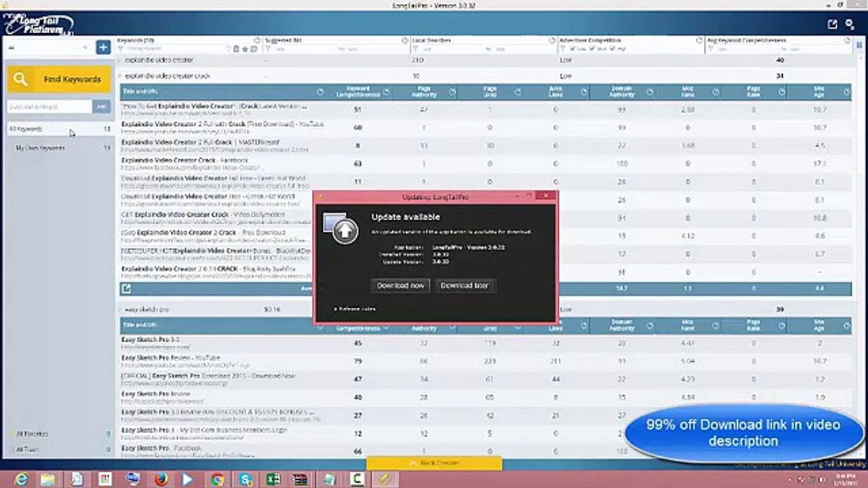Open the 'Easy Sketch Pro Review - YouTube' result
This screenshot has width=868, height=488.
171,357
